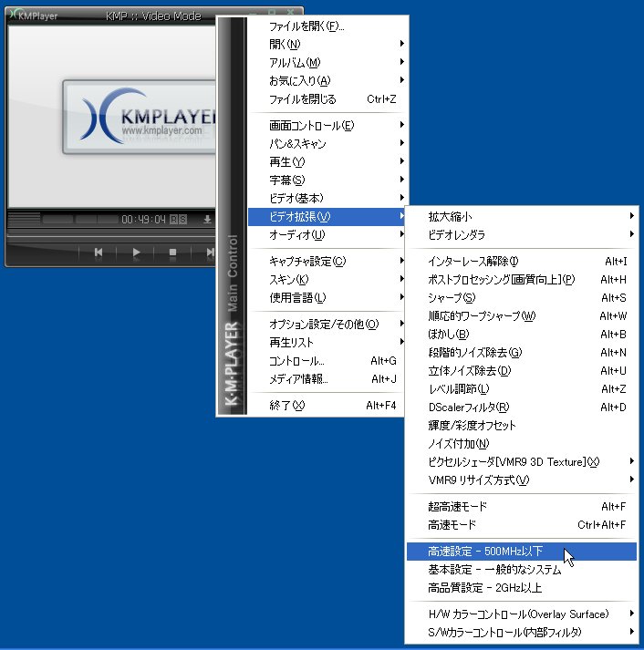This screenshot has width=644, height=650.
Task: Enable 高速モード
Action: (x=522, y=525)
